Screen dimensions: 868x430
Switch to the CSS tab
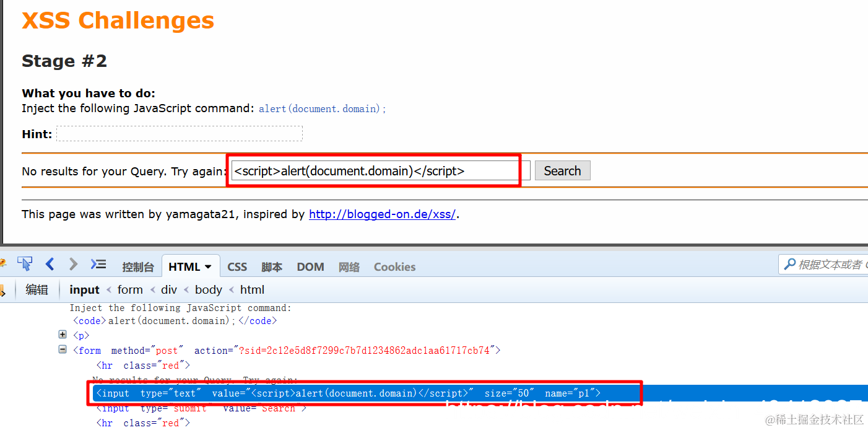point(237,266)
